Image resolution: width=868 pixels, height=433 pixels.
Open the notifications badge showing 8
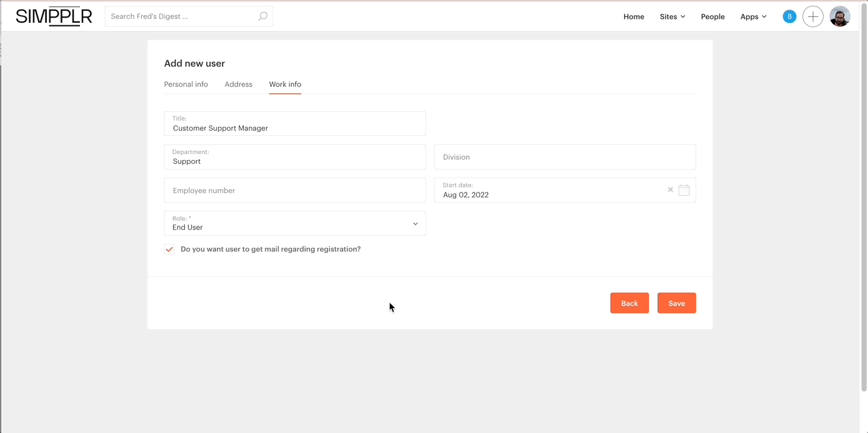click(789, 17)
